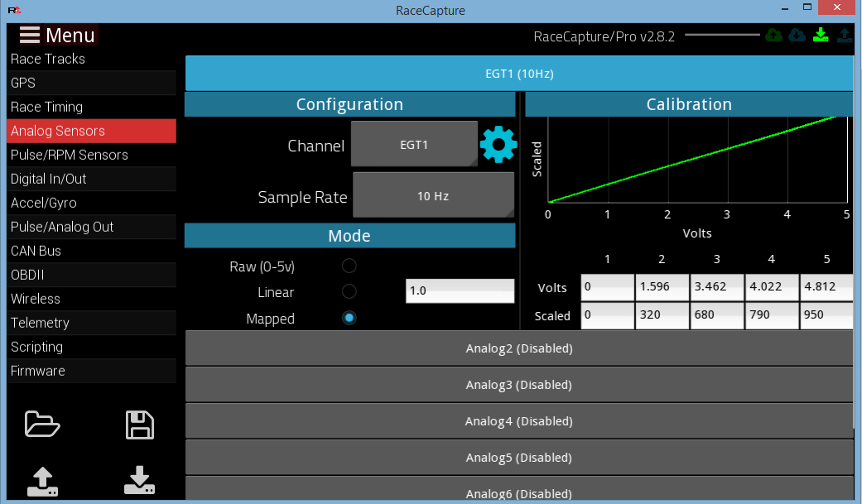Edit Scaled point 3 field 680
The width and height of the screenshot is (862, 504).
717,315
